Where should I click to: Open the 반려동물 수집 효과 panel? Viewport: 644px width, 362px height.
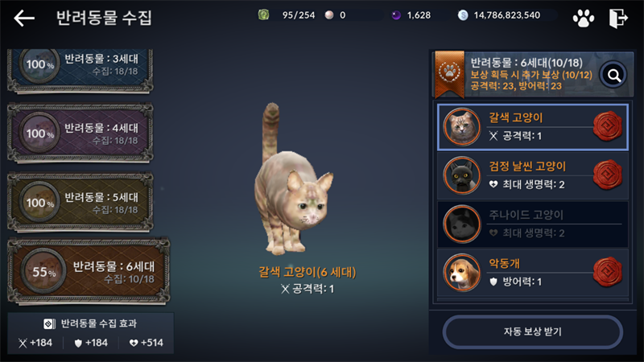(90, 333)
